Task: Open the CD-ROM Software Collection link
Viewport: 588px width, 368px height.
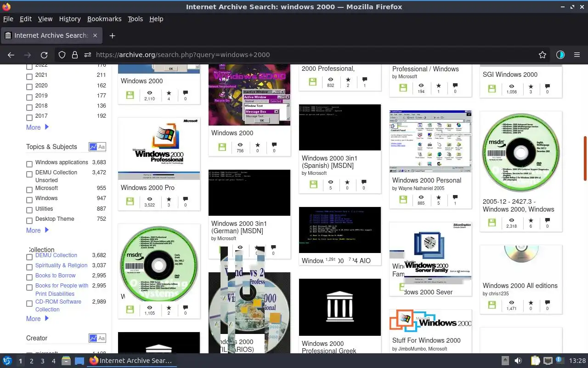Action: tap(58, 305)
